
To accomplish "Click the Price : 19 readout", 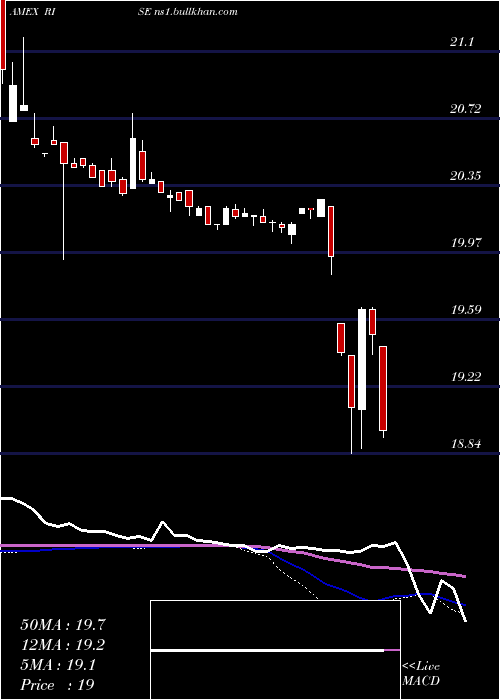I will pos(57,685).
